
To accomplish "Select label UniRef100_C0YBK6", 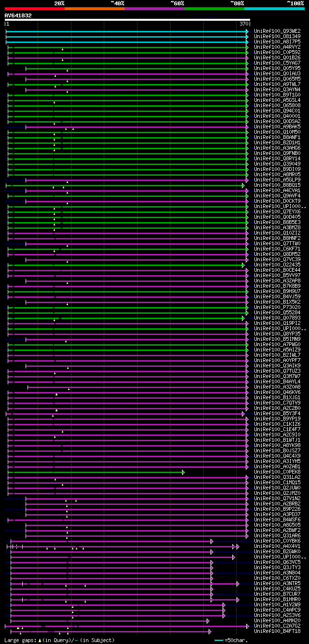I will [277, 541].
